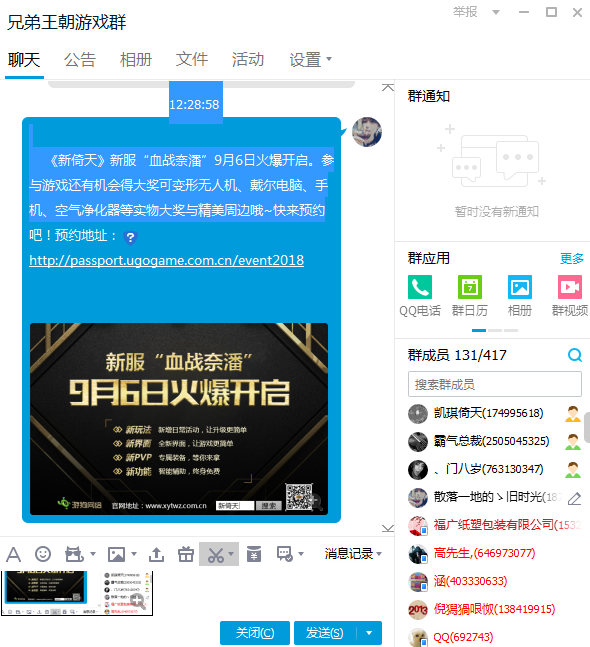Click the member list scrollbar handle
Image resolution: width=590 pixels, height=647 pixels.
click(587, 427)
